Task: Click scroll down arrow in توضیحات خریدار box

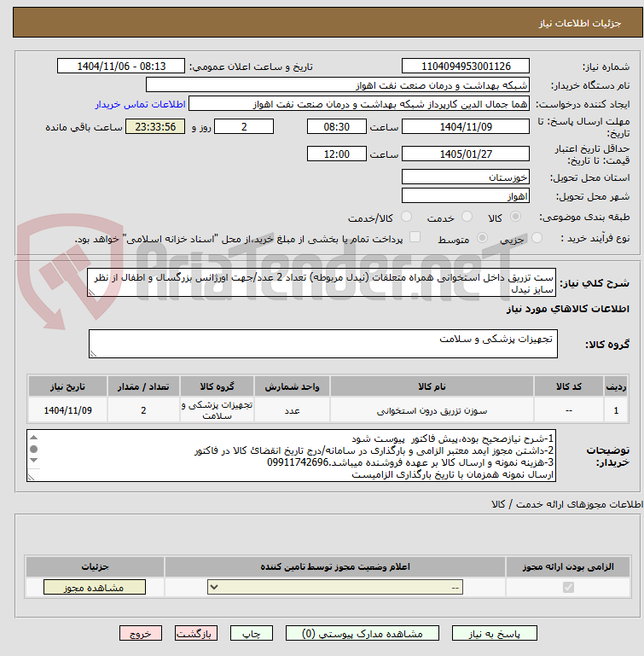Action: click(x=34, y=460)
